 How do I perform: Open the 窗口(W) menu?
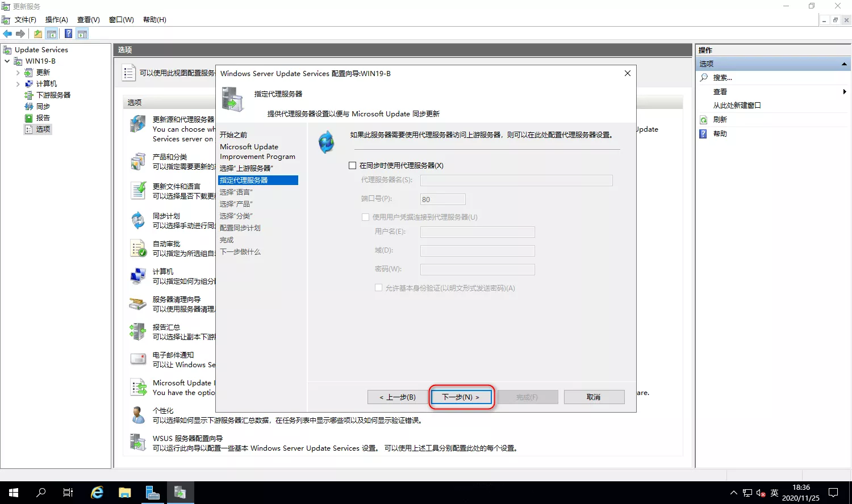[x=121, y=20]
